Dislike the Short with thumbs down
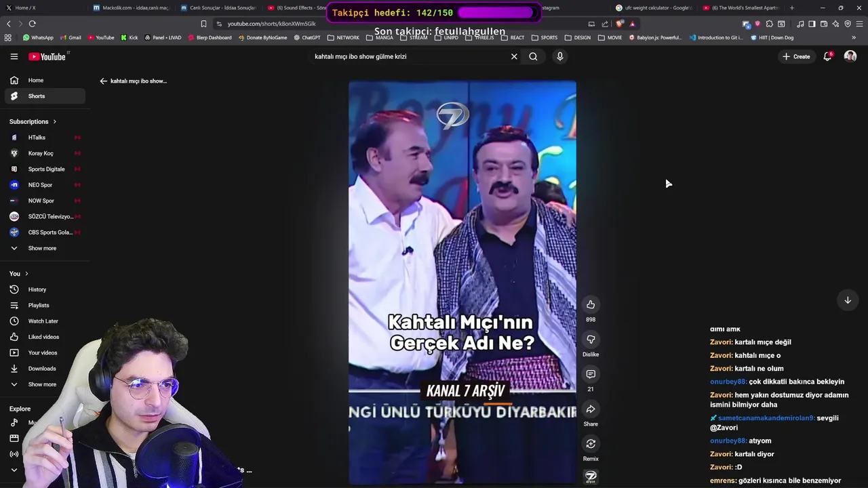The height and width of the screenshot is (488, 868). coord(591,339)
